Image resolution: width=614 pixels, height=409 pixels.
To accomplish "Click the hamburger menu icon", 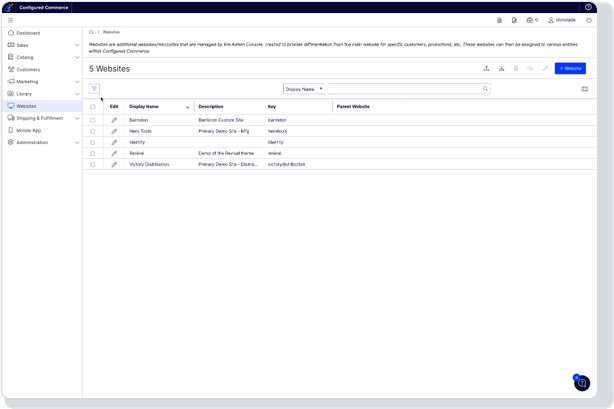I will point(11,19).
